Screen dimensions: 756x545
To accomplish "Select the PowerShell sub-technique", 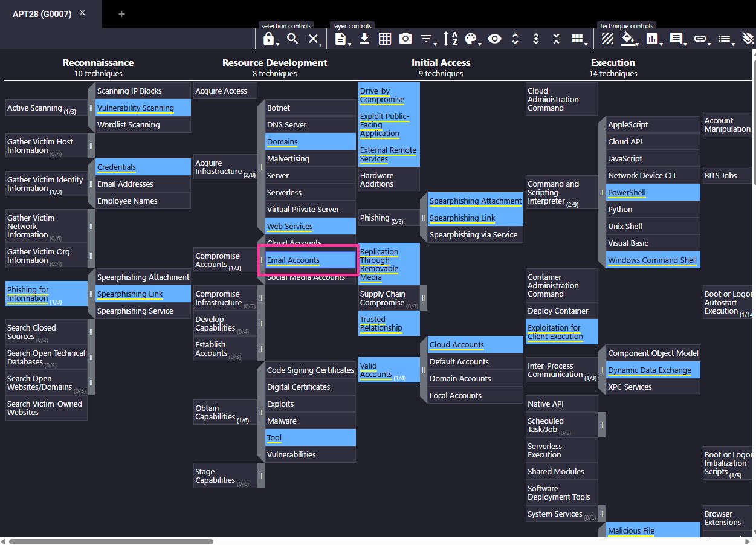I will coord(653,193).
